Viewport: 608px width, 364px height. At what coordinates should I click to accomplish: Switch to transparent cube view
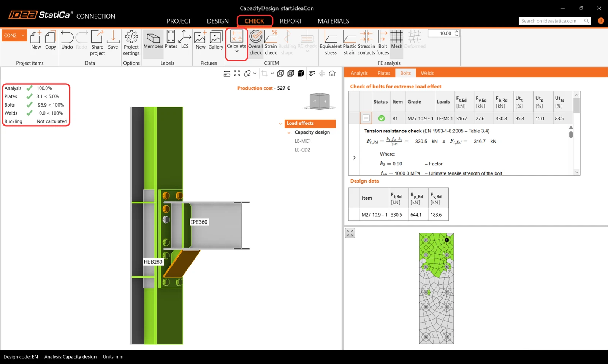point(291,74)
